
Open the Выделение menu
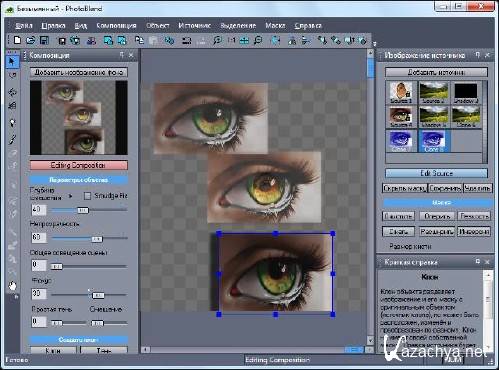coord(238,26)
